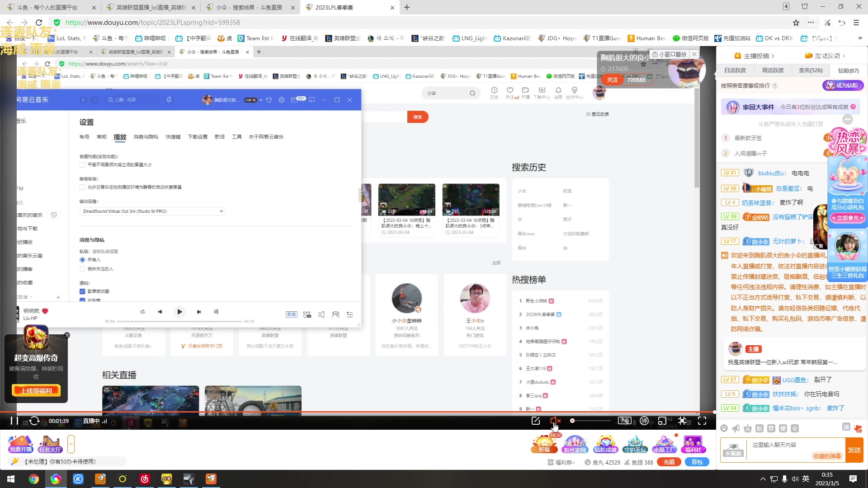This screenshot has height=488, width=868.
Task: Click the red 关注 follow button
Action: (613, 80)
